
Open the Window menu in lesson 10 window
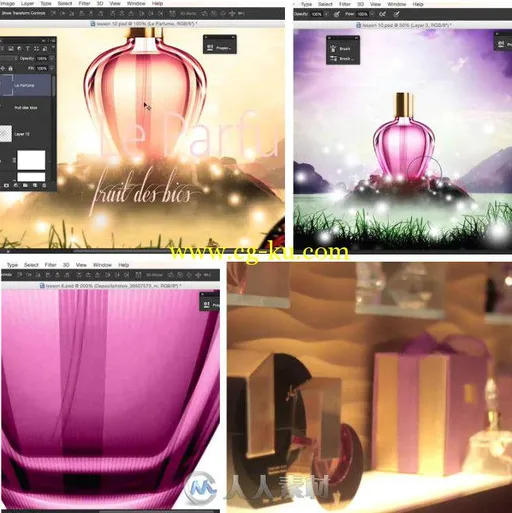(396, 4)
